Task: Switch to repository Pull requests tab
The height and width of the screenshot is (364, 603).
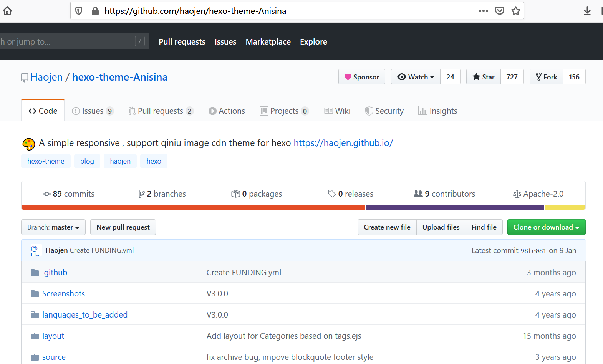Action: [x=161, y=111]
